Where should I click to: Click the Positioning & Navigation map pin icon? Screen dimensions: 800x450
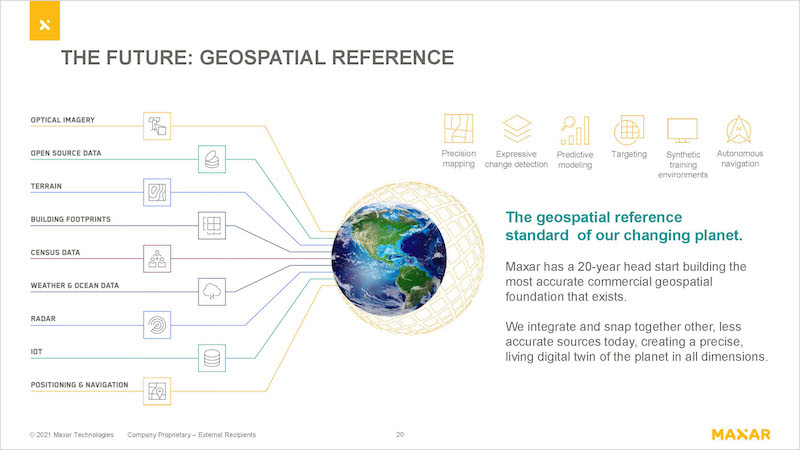[157, 391]
